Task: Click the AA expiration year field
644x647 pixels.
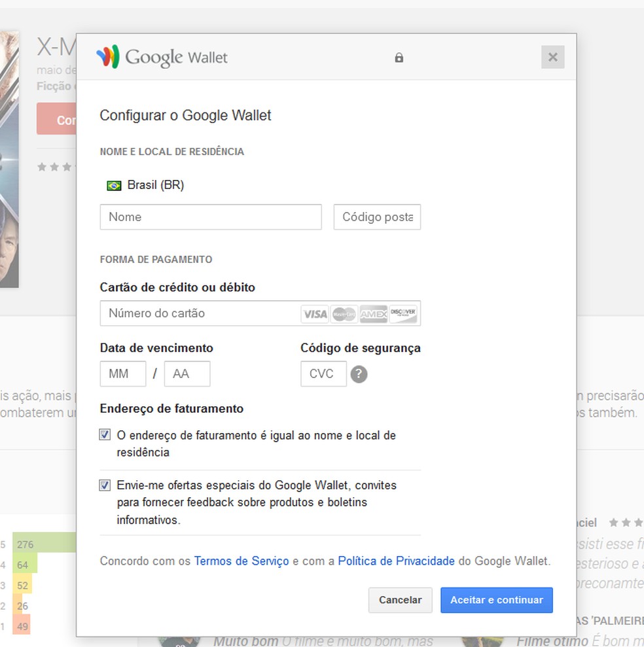Action: click(x=187, y=374)
